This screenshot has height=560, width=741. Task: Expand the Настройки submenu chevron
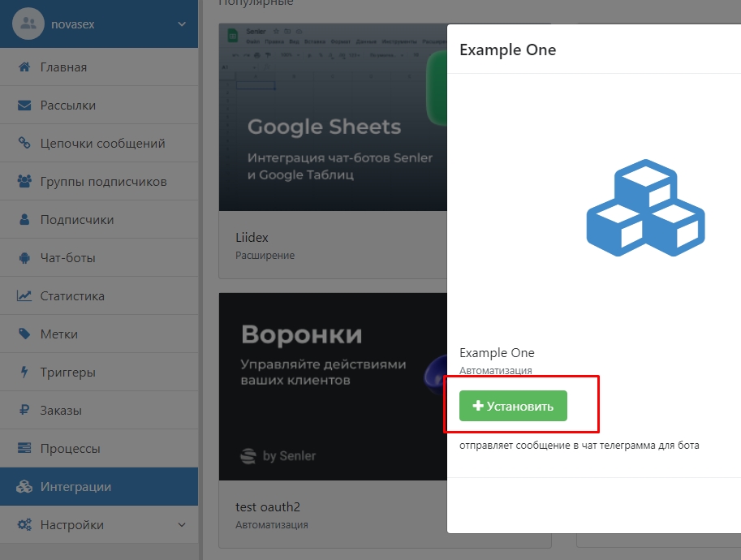point(181,525)
